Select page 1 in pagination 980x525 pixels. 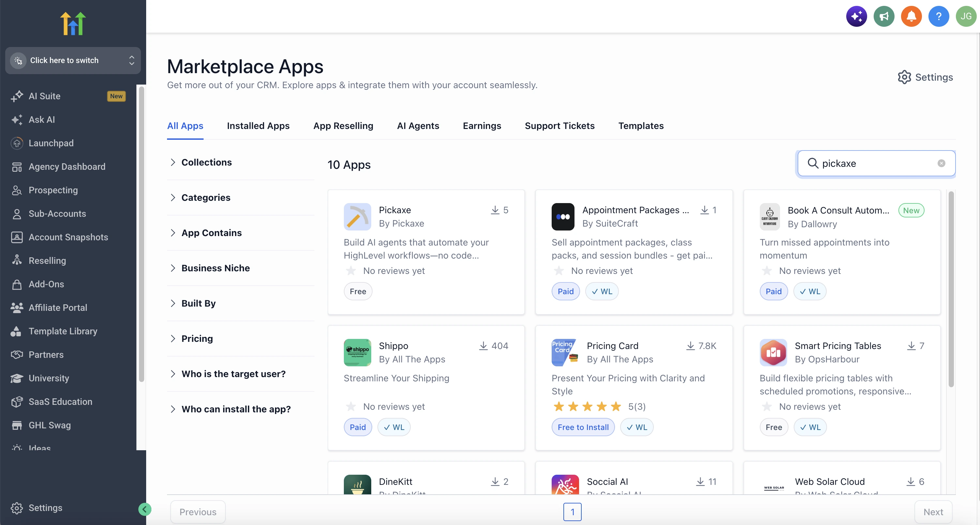tap(572, 512)
